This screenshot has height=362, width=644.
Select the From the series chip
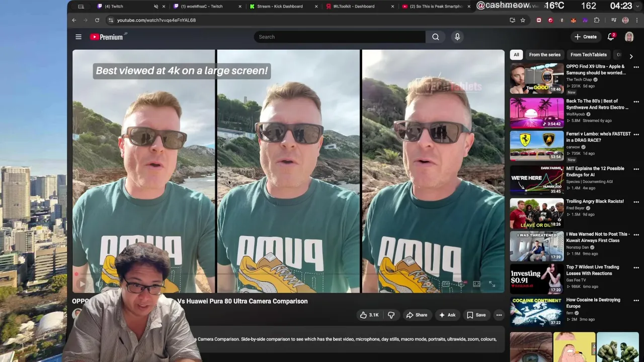544,55
